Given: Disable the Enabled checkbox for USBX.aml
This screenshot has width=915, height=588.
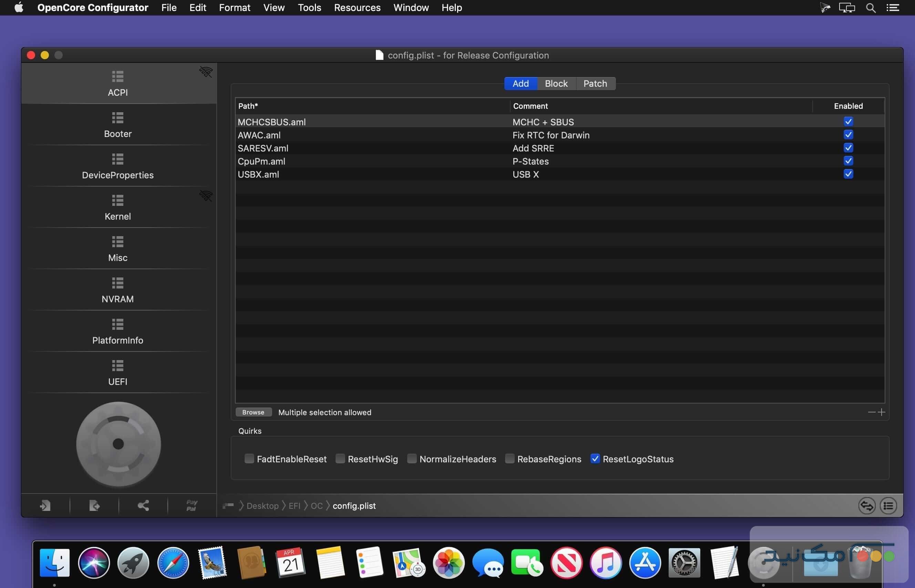Looking at the screenshot, I should point(848,174).
